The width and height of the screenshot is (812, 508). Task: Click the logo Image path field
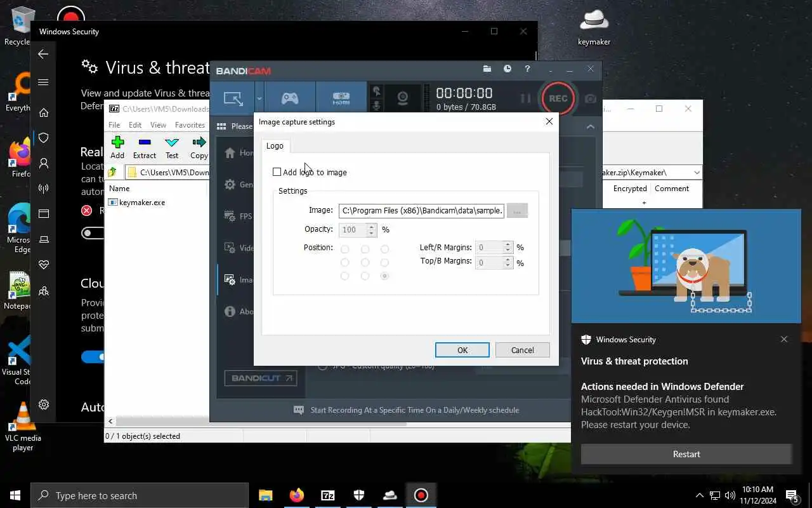pyautogui.click(x=422, y=210)
